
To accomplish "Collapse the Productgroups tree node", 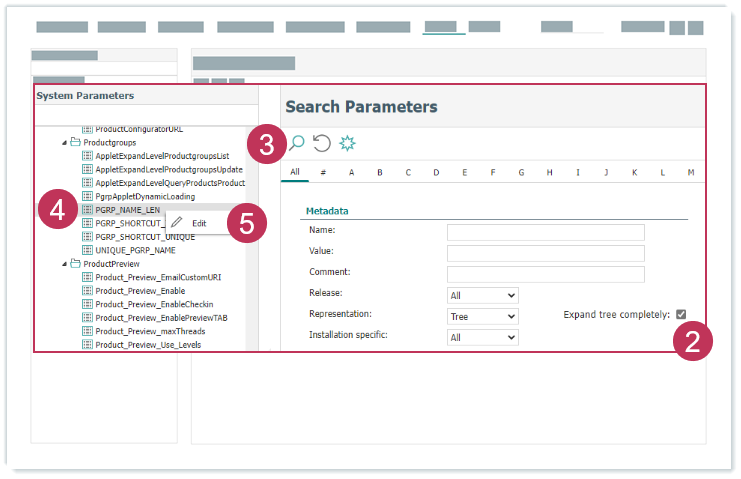I will (x=64, y=143).
